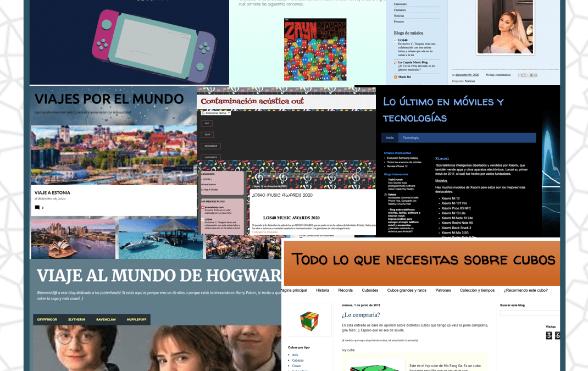Open the Estonia cityscape thumbnail
This screenshot has height=371, width=588.
pyautogui.click(x=114, y=155)
